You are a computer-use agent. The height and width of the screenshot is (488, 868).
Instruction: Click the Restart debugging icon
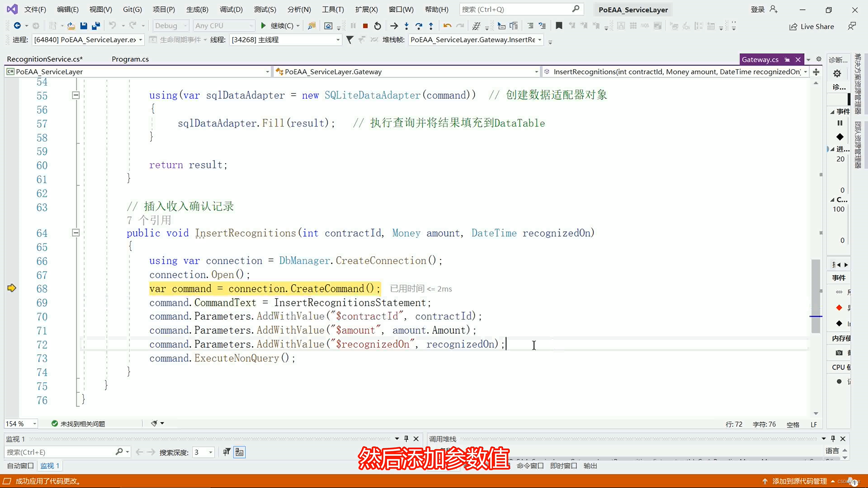(x=377, y=26)
